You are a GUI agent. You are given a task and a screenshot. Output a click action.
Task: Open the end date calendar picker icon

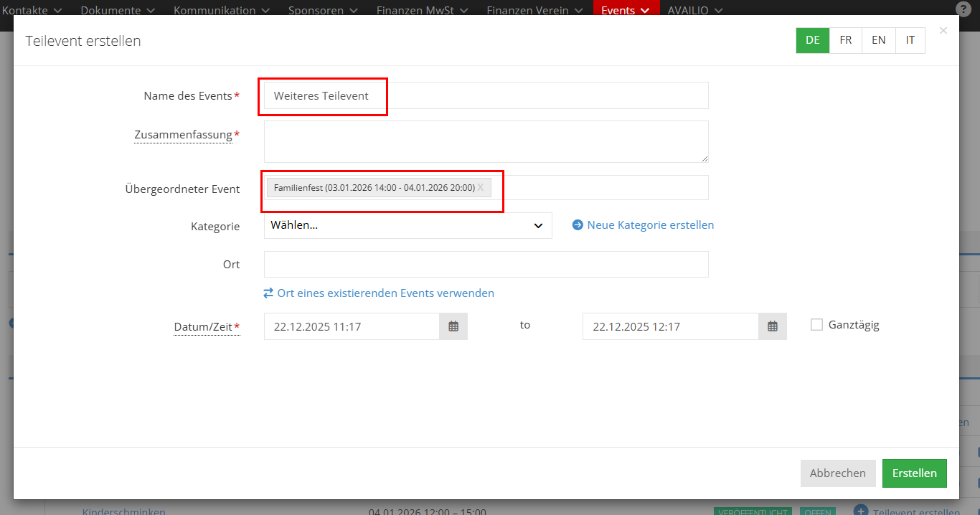click(x=773, y=326)
